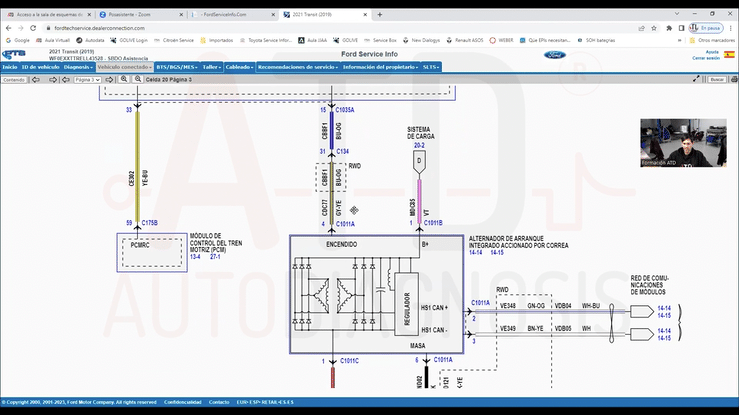Click connector label C134
Image resolution: width=739 pixels, height=415 pixels.
coord(343,151)
